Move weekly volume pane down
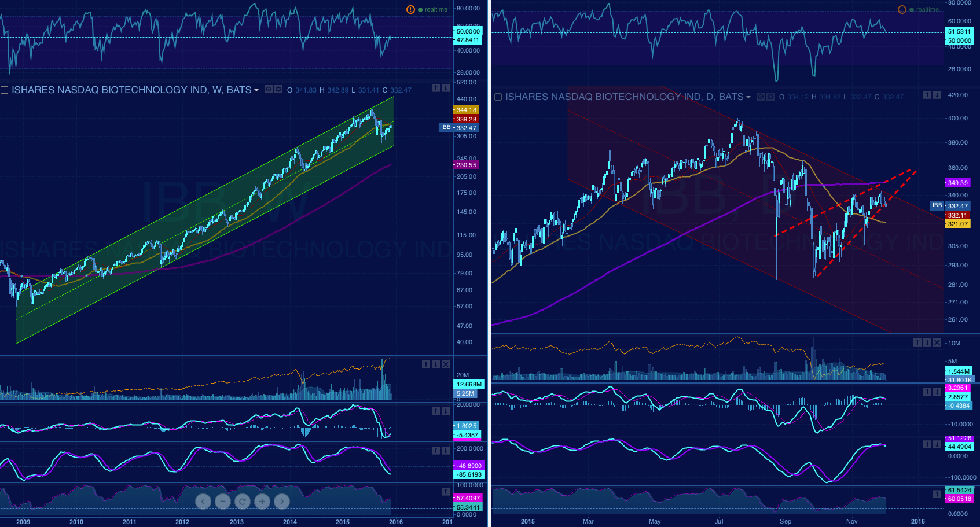 coord(436,364)
